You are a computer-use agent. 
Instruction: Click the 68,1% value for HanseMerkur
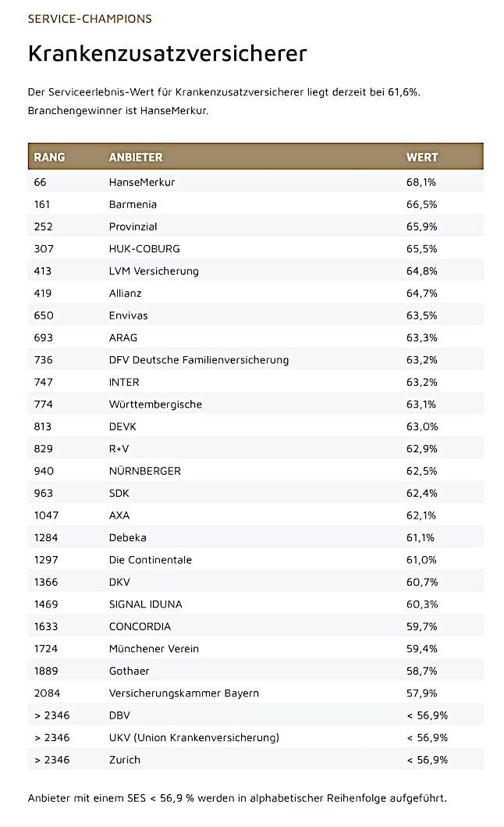pyautogui.click(x=421, y=182)
